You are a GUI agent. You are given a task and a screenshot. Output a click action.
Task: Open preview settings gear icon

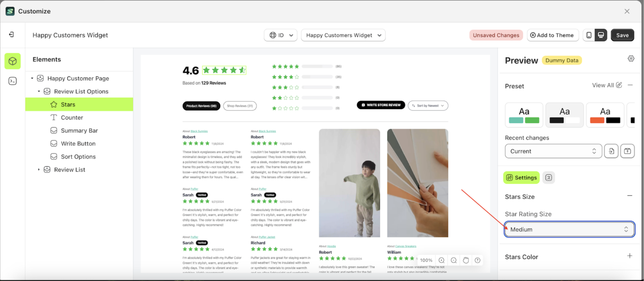coord(631,59)
